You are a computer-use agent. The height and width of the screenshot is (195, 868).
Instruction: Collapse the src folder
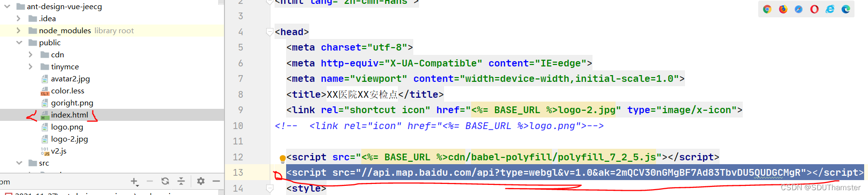pos(19,163)
